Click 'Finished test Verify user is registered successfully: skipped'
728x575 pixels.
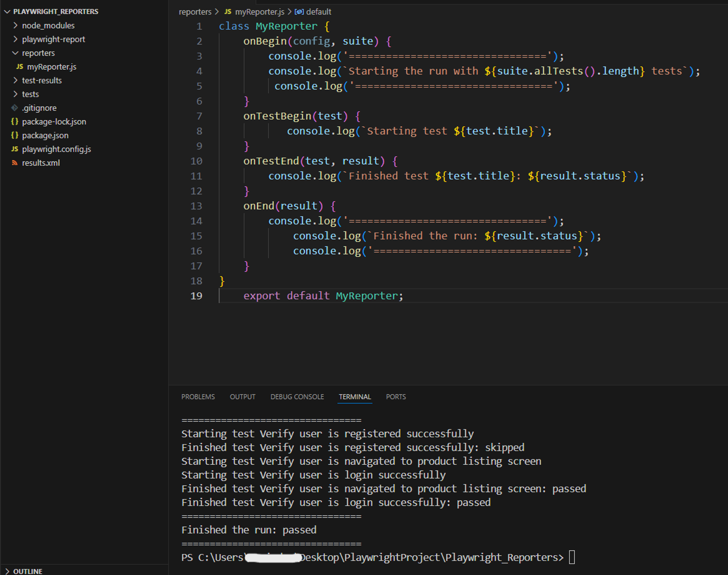[x=353, y=447]
